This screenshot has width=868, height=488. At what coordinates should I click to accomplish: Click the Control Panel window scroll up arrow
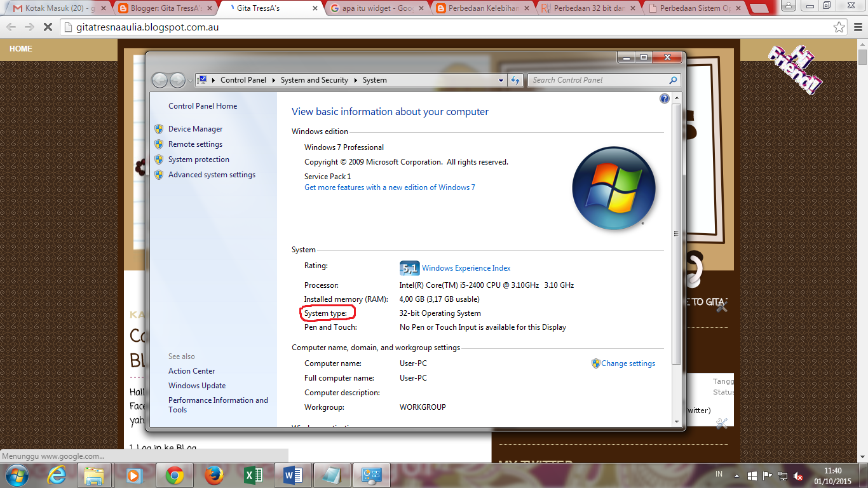(677, 98)
